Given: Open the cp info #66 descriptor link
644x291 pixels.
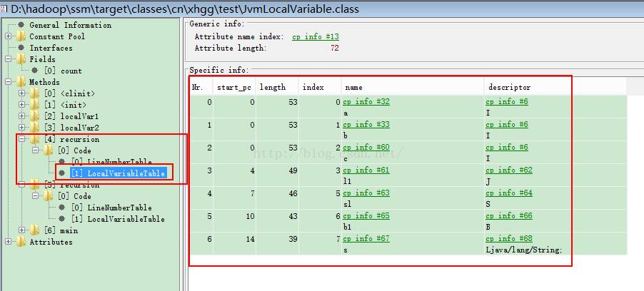Looking at the screenshot, I should 509,215.
